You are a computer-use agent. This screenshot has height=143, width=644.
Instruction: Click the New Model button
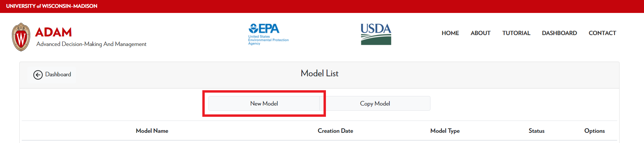point(264,104)
